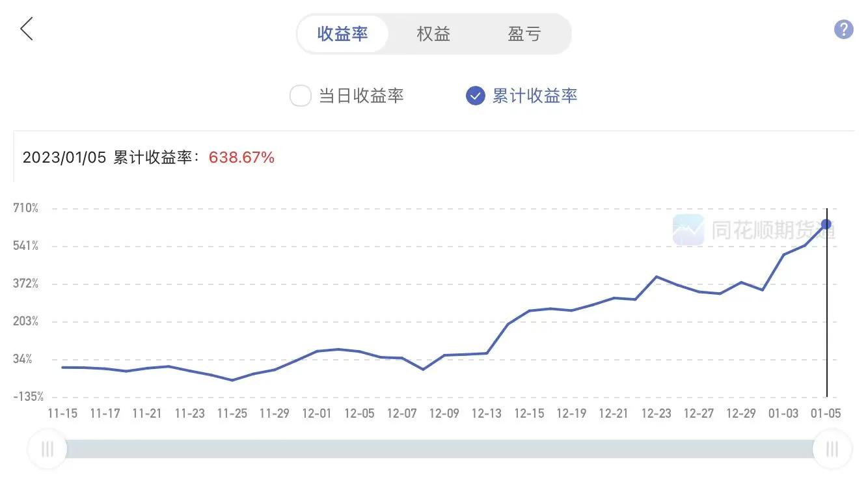Screen dimensions: 868x488
Task: Click the 2023/01/05 date text
Action: 64,157
